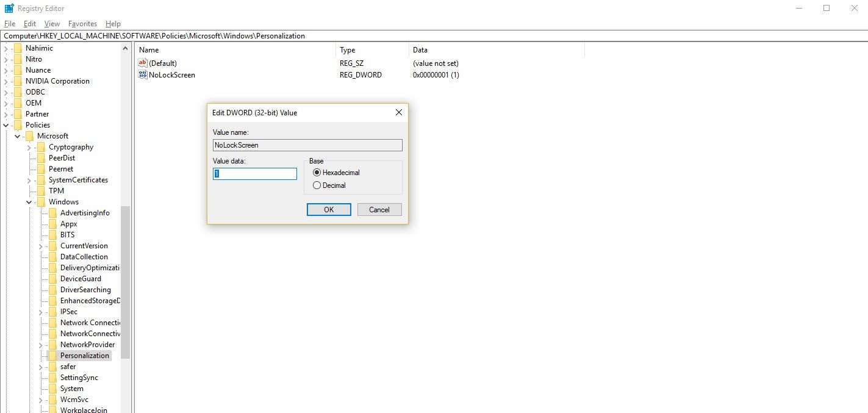Click the NVIDIA Corporation folder icon
868x413 pixels.
coord(18,81)
